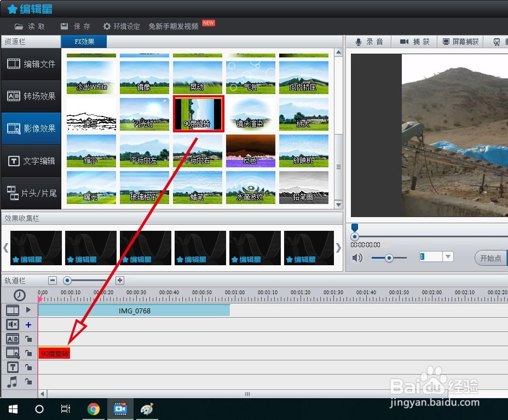
Task: Click the playback speed input field
Action: click(x=431, y=256)
